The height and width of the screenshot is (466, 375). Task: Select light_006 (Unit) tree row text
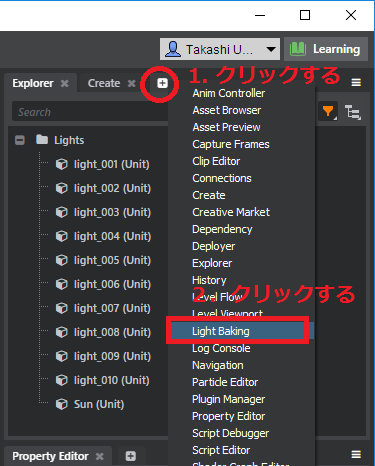[x=112, y=284]
